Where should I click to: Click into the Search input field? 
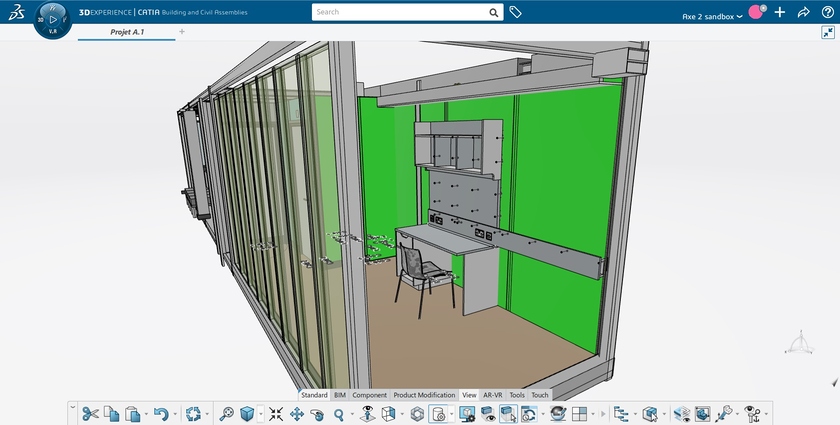pos(400,12)
